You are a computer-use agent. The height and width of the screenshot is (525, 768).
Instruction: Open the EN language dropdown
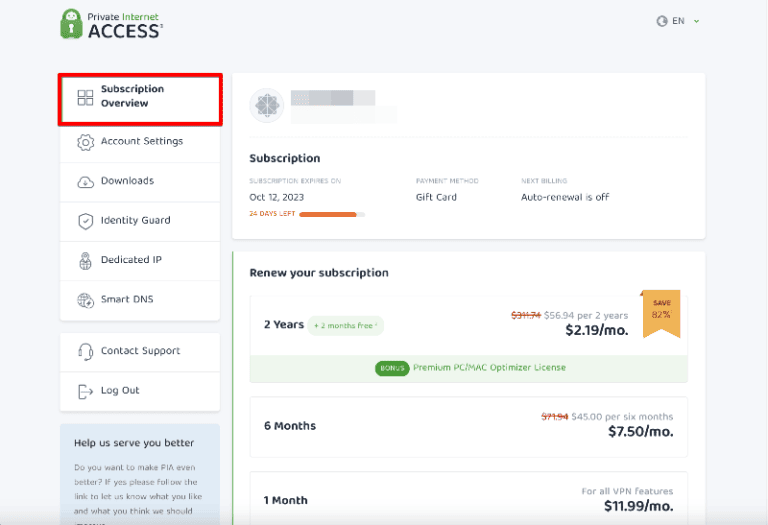click(x=678, y=21)
